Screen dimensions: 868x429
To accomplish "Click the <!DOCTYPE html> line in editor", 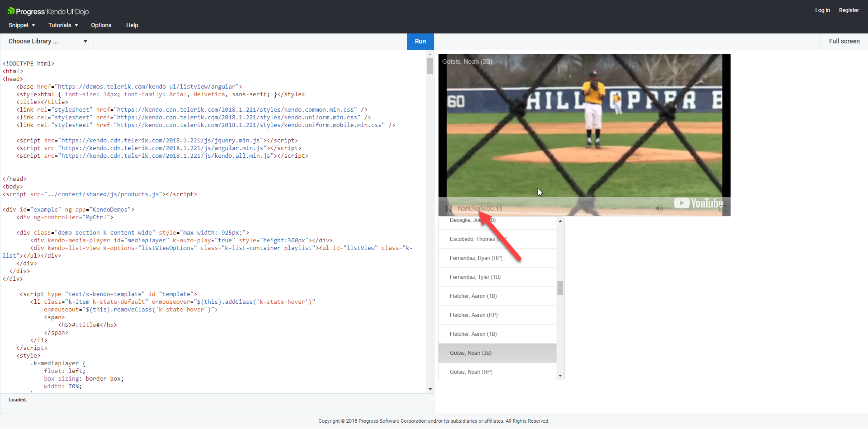I will coord(28,64).
